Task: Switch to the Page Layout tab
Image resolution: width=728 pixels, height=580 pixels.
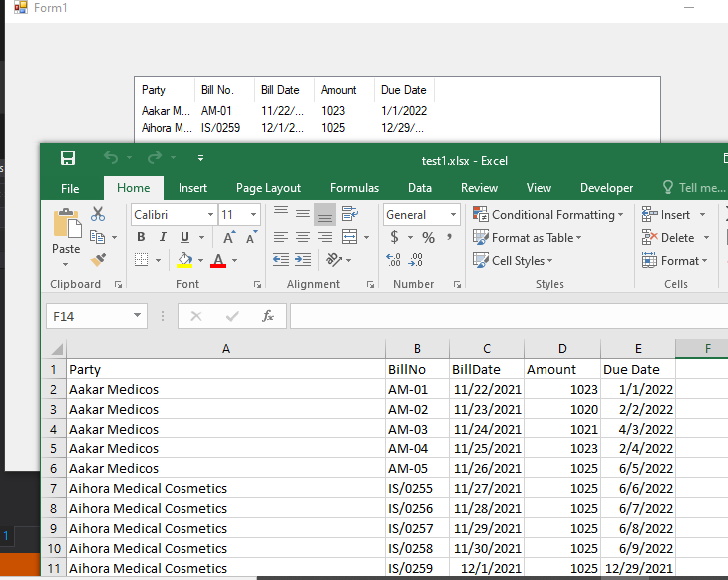Action: point(268,188)
